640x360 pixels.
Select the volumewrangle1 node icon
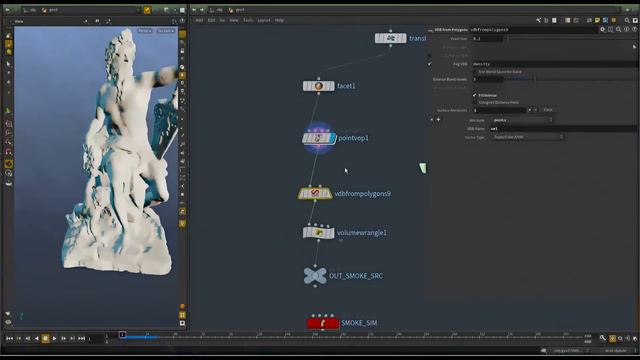pos(318,233)
